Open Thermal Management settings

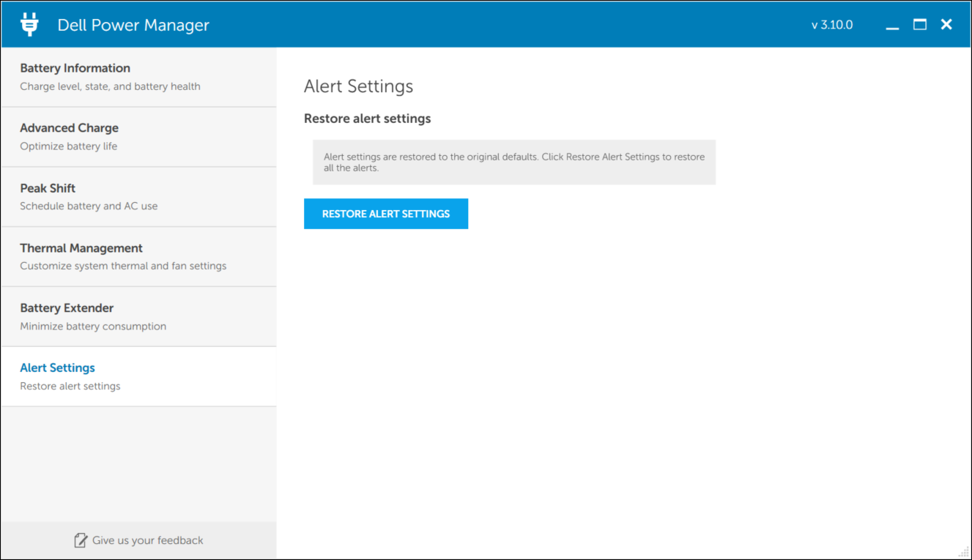81,248
